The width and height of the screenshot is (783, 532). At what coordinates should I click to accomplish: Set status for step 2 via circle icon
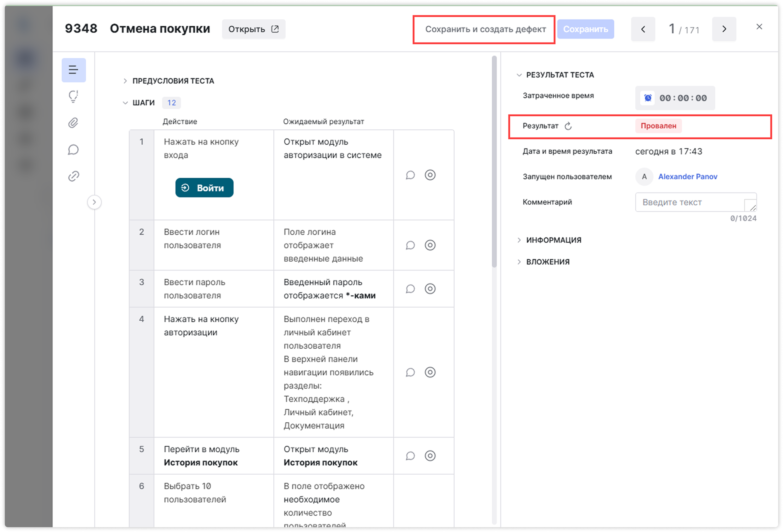click(x=430, y=245)
